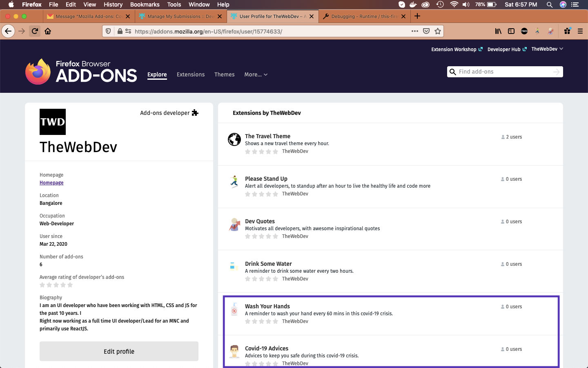588x368 pixels.
Task: Click the Edit profile button
Action: pyautogui.click(x=119, y=351)
